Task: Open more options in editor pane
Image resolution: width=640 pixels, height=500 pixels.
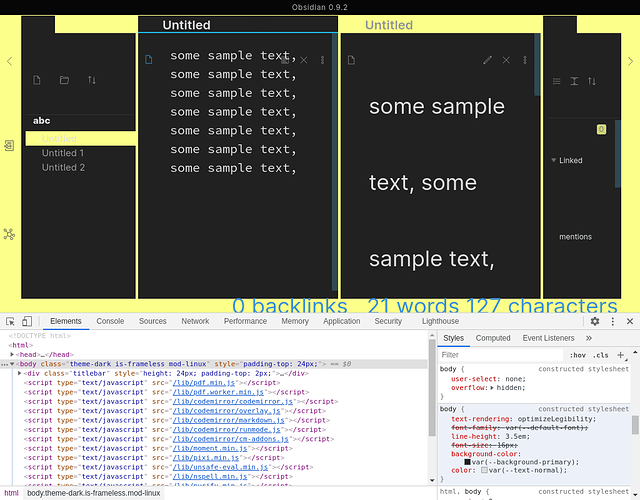Action: pyautogui.click(x=322, y=60)
